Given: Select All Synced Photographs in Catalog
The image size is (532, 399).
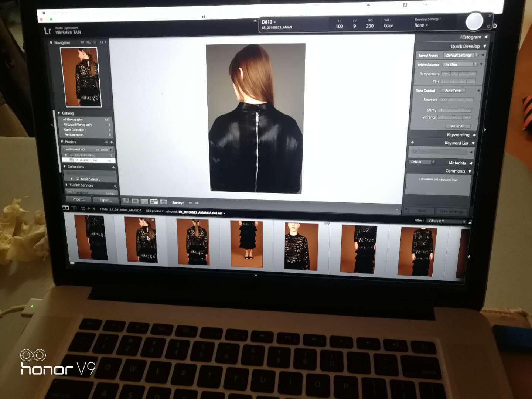Looking at the screenshot, I should click(x=86, y=125).
